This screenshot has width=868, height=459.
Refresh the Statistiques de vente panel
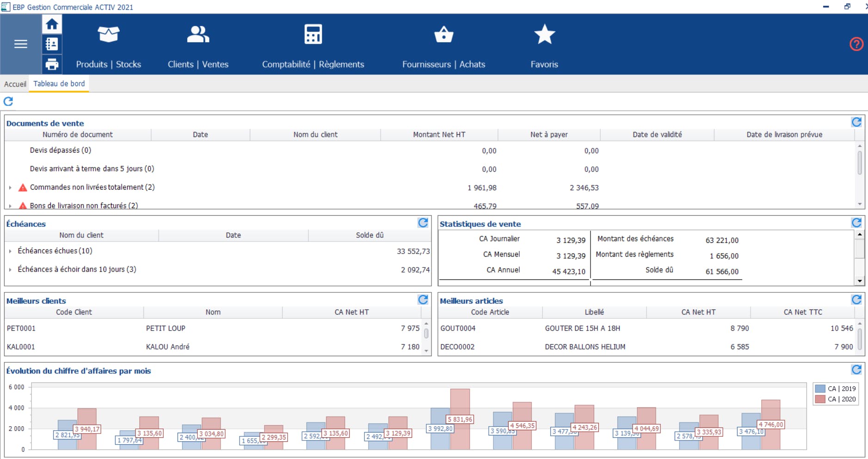[x=857, y=223]
